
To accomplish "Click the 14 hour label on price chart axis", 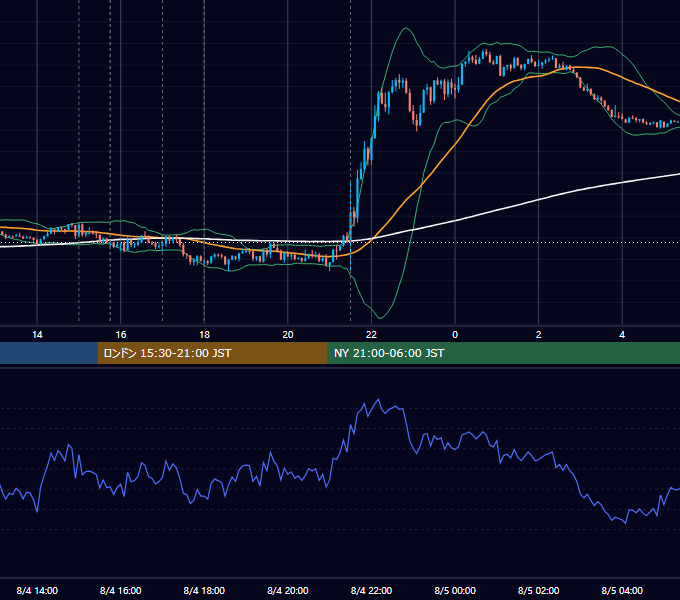I will [37, 335].
